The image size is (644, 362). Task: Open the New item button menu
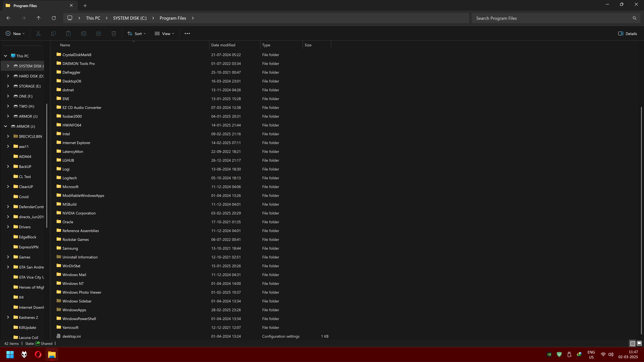(x=15, y=33)
